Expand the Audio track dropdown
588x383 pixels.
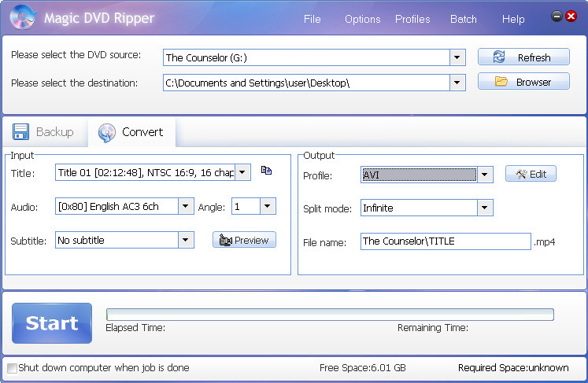pyautogui.click(x=186, y=206)
